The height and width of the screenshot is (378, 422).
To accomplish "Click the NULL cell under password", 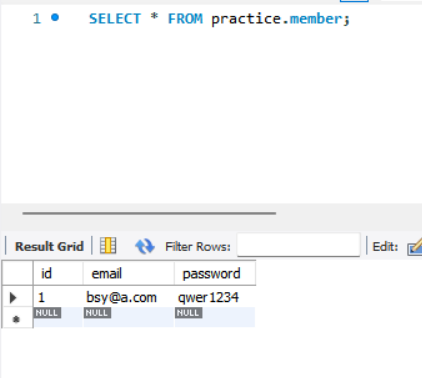I will [x=215, y=317].
